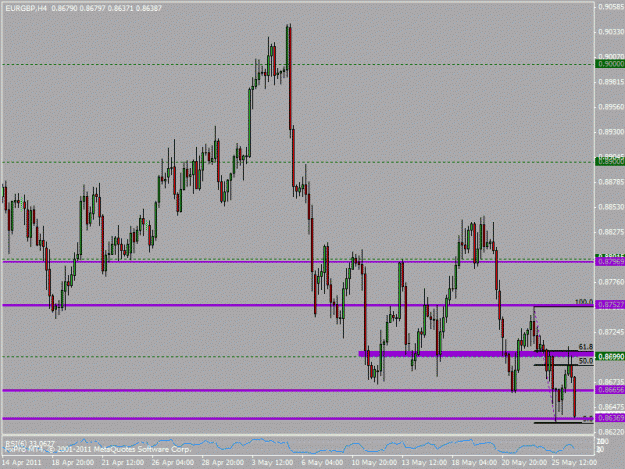Screen dimensions: 625x469
Task: Click the 28 Apr 20:00 time label
Action: (223, 463)
